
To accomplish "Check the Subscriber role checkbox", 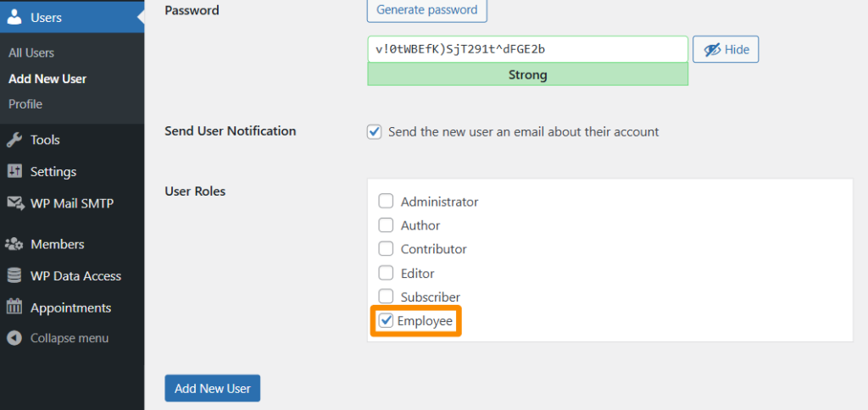I will click(x=386, y=296).
